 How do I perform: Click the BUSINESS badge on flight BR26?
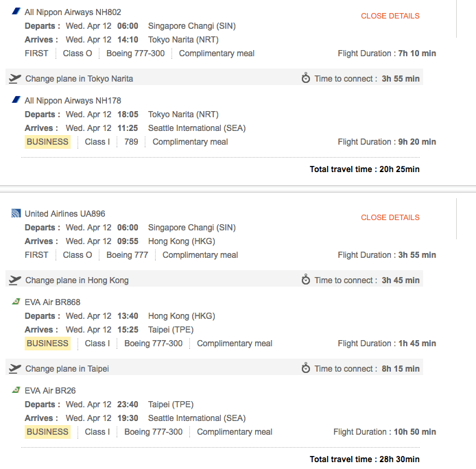pyautogui.click(x=47, y=432)
